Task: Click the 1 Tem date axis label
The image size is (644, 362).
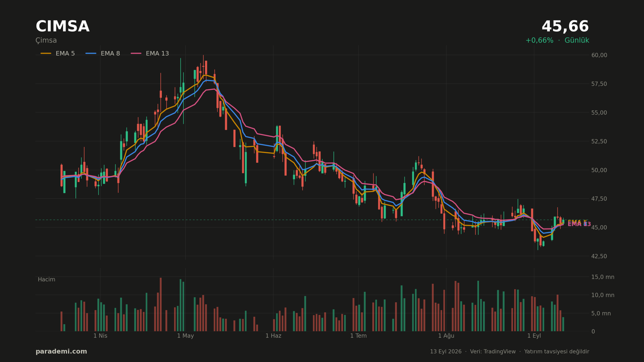Action: pyautogui.click(x=358, y=336)
